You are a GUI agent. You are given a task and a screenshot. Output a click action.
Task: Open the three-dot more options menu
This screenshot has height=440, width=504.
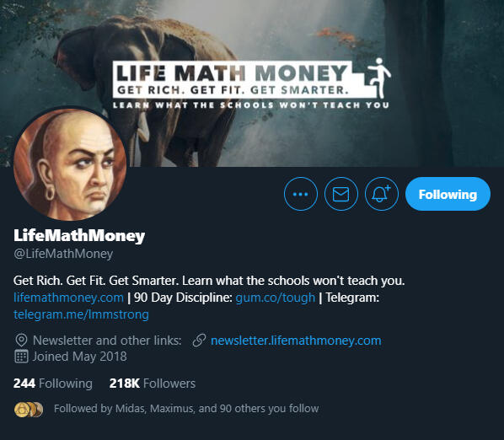coord(301,194)
